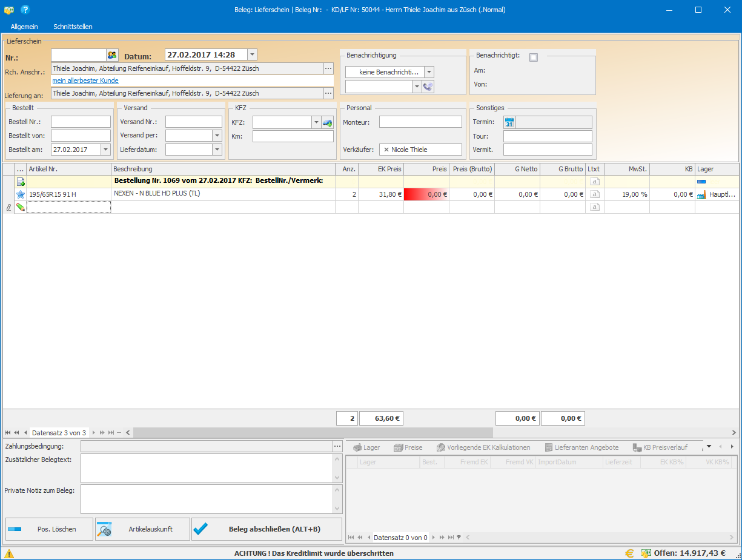Jump to first record in main grid navigator

click(8, 433)
